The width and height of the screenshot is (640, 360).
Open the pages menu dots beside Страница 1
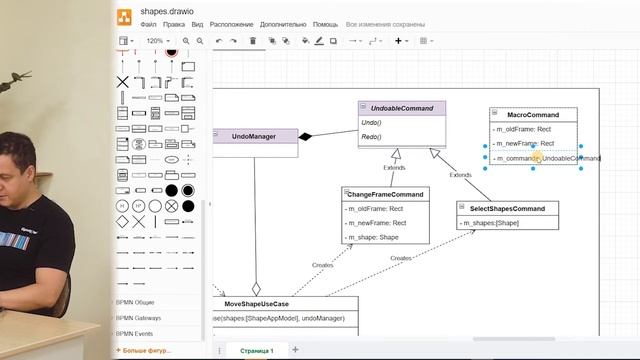click(x=219, y=351)
